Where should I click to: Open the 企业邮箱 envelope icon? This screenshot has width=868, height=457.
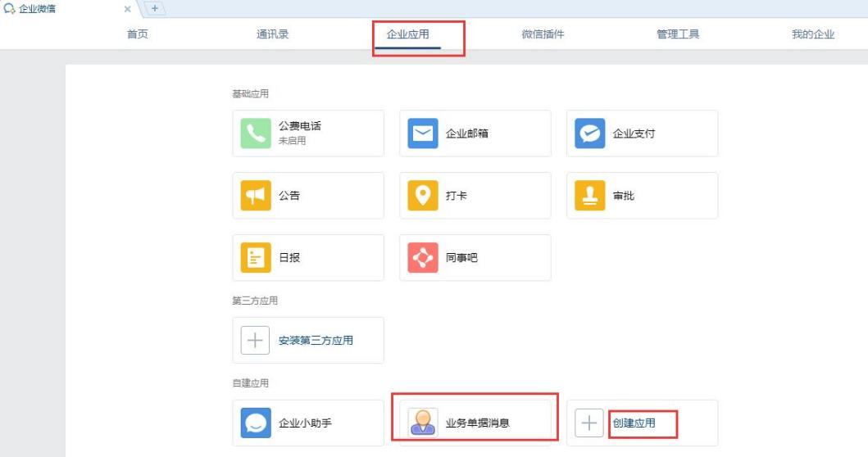[x=423, y=133]
